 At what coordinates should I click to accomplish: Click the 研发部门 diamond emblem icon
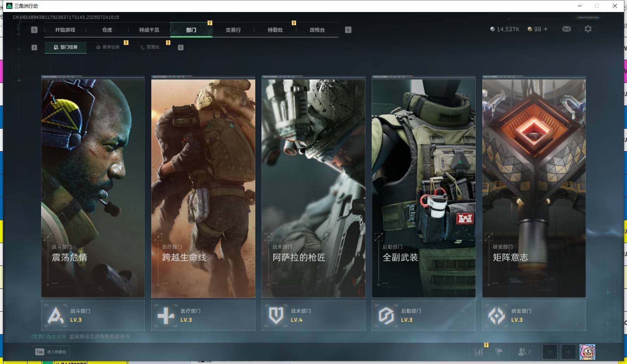[497, 316]
